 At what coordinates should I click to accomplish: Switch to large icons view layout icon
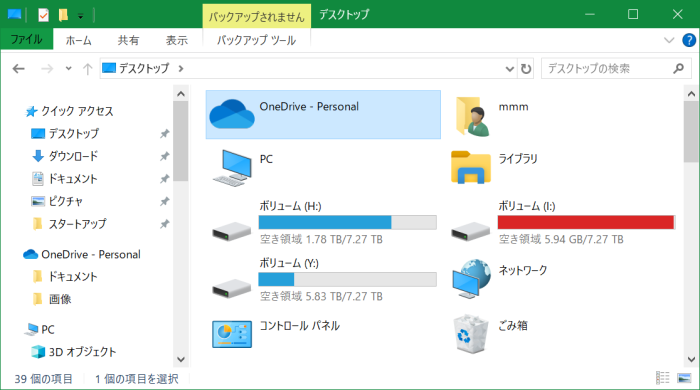pyautogui.click(x=684, y=378)
